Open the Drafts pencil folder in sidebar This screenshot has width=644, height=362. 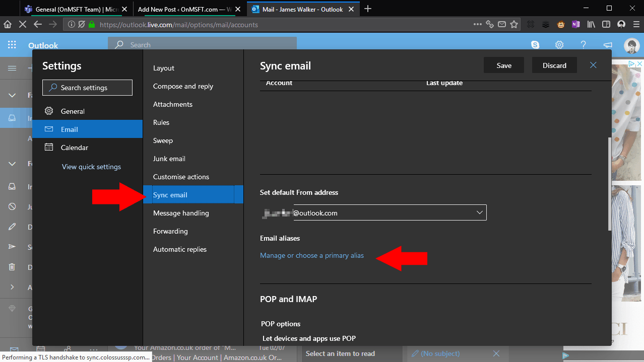(12, 227)
